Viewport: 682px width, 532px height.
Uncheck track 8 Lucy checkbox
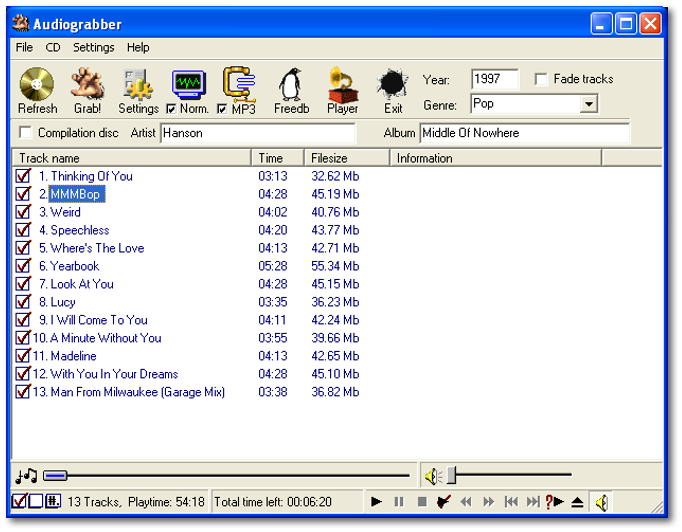[x=23, y=301]
